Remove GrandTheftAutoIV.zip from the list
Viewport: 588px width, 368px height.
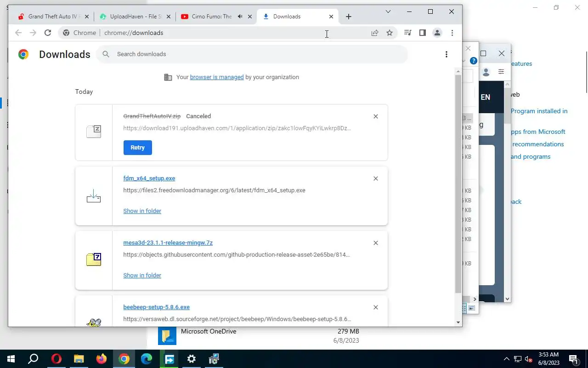click(376, 116)
